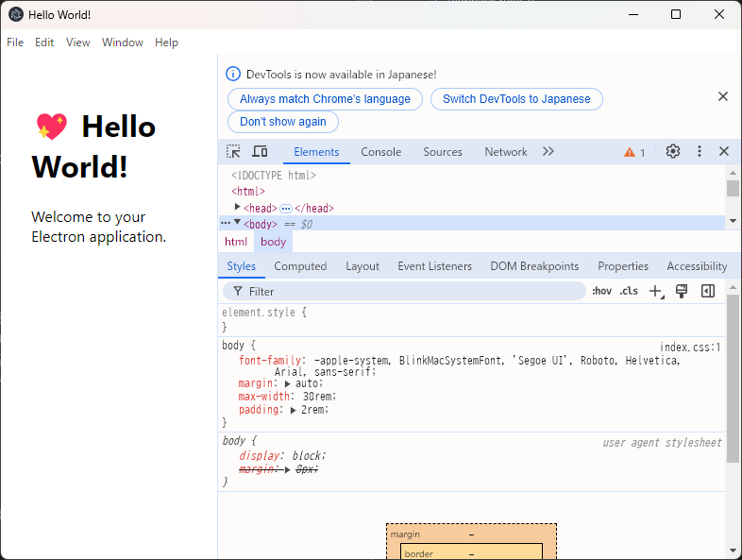The image size is (742, 560).
Task: Open the Help menu
Action: [166, 42]
